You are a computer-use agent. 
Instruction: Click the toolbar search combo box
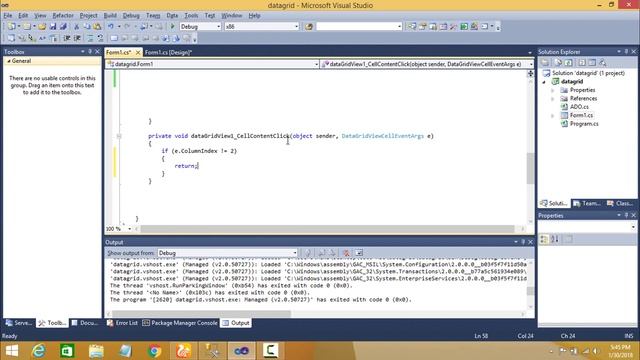click(359, 27)
